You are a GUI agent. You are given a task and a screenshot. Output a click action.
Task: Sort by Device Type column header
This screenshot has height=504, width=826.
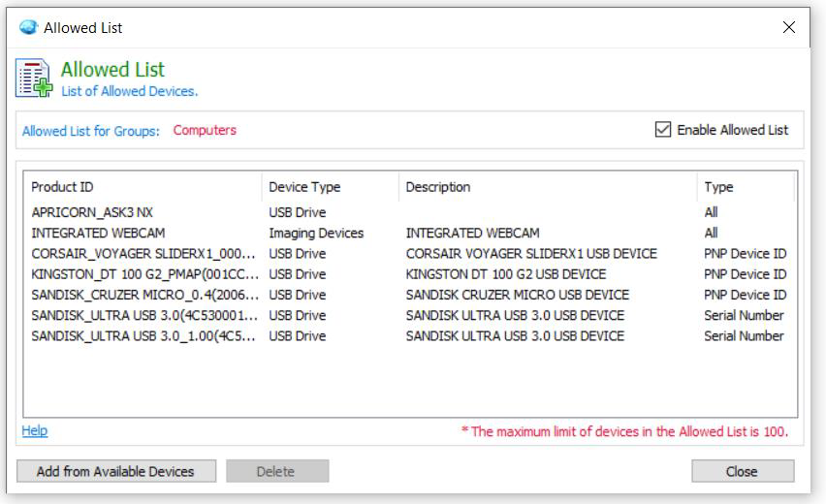[x=331, y=187]
